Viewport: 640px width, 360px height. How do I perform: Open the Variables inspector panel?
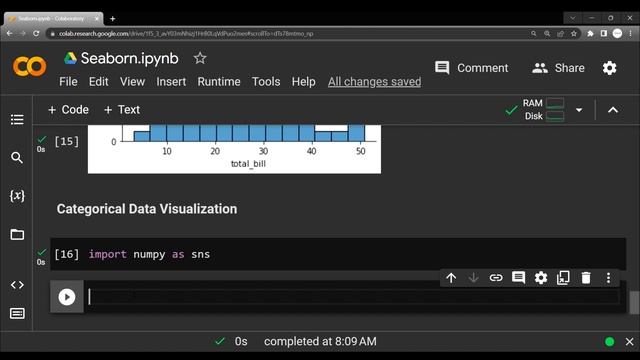tap(17, 196)
